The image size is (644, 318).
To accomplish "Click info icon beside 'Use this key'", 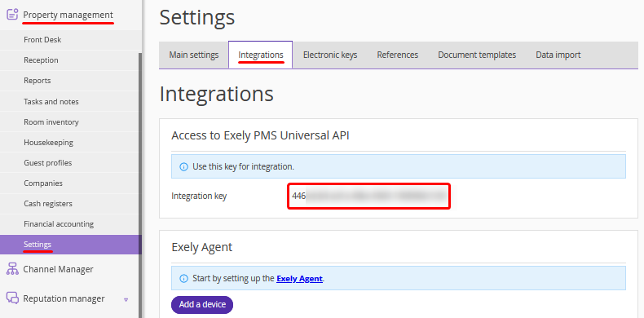I will click(x=184, y=167).
